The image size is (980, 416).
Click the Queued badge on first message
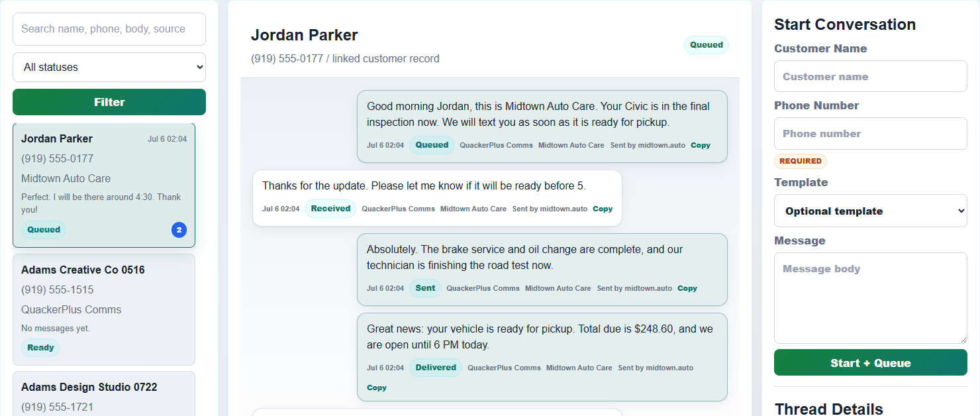pos(432,145)
